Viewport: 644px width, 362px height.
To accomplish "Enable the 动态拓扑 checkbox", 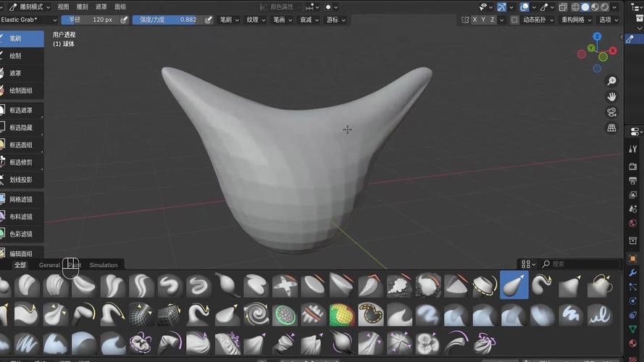I will [514, 20].
